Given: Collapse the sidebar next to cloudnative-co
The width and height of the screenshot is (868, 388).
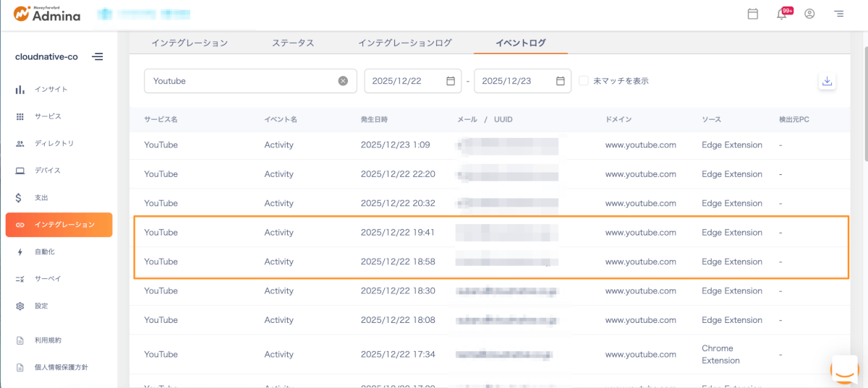Looking at the screenshot, I should click(98, 56).
